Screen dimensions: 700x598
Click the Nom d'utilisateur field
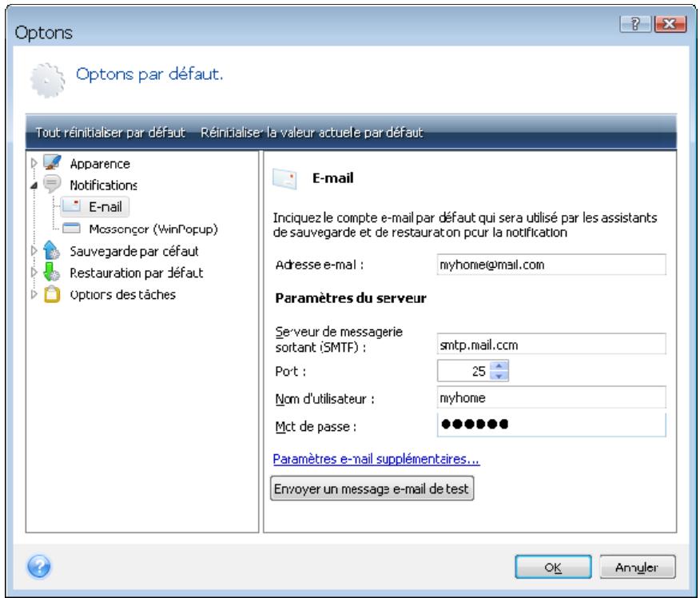click(551, 397)
